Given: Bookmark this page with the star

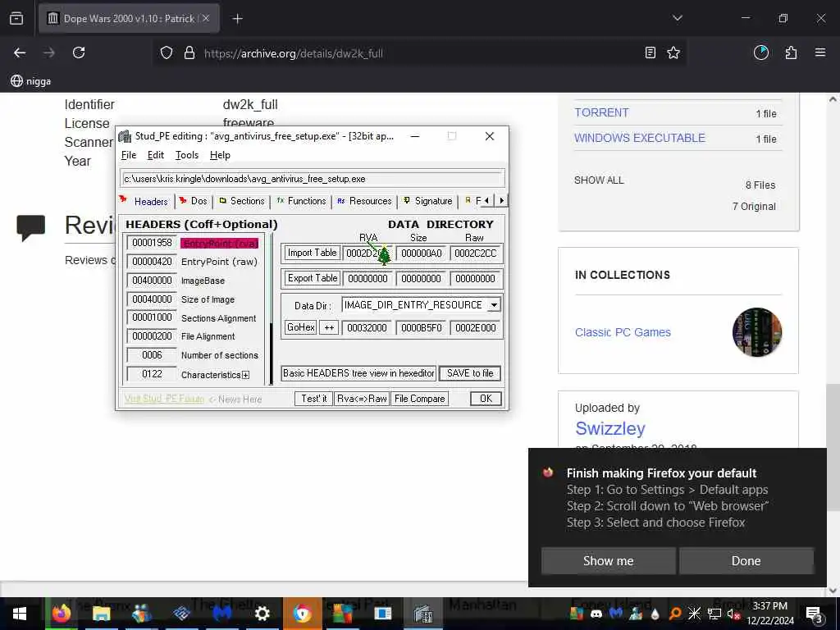Looking at the screenshot, I should pyautogui.click(x=673, y=52).
